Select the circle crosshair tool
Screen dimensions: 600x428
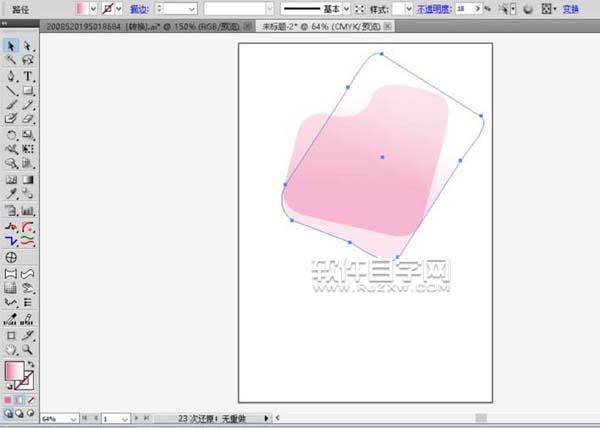coord(11,257)
